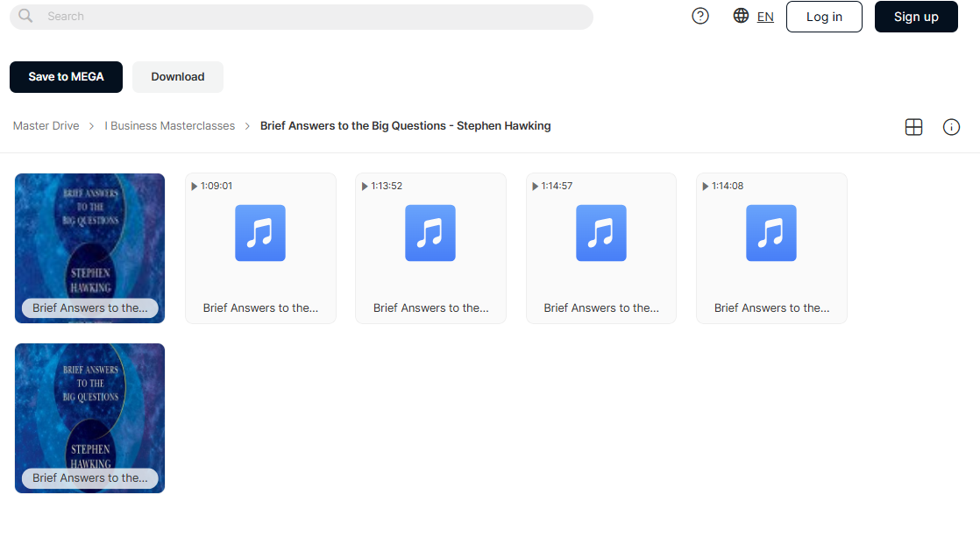Click the globe language icon
Image resolution: width=980 pixels, height=551 pixels.
tap(741, 16)
